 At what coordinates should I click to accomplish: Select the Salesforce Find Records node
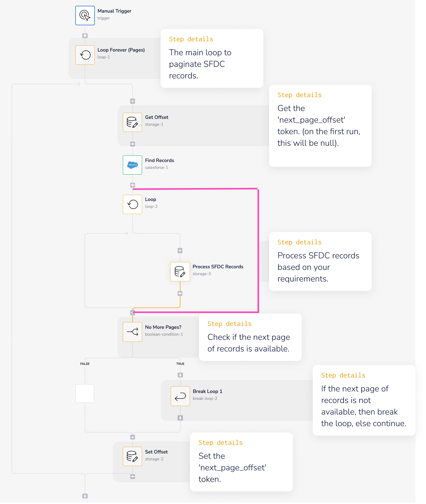coord(132,165)
